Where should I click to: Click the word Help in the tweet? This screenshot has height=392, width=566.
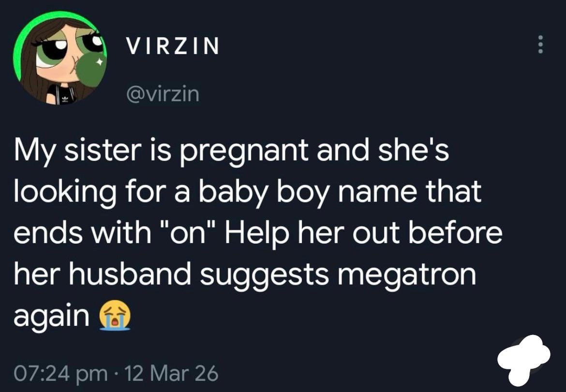(x=255, y=233)
